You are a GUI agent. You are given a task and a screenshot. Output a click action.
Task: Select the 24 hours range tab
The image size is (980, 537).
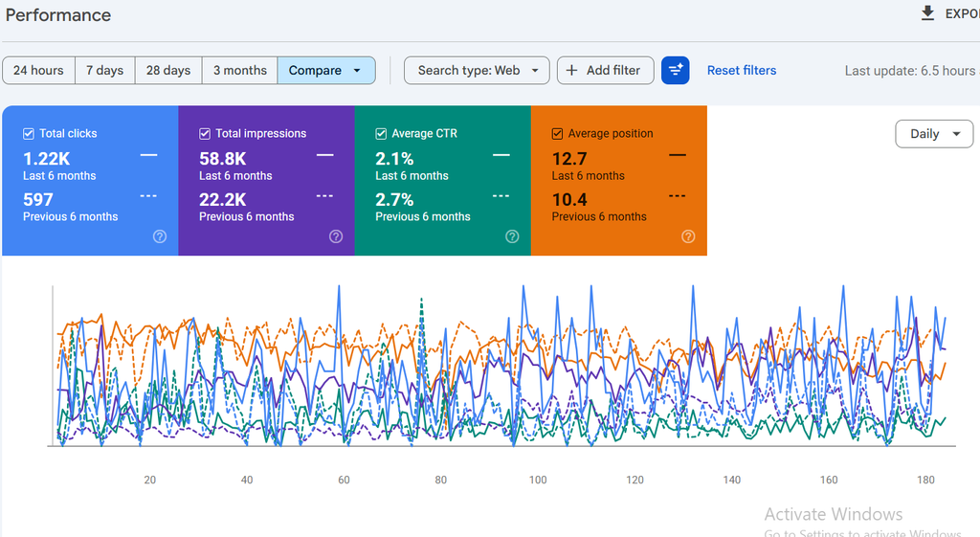click(x=38, y=70)
